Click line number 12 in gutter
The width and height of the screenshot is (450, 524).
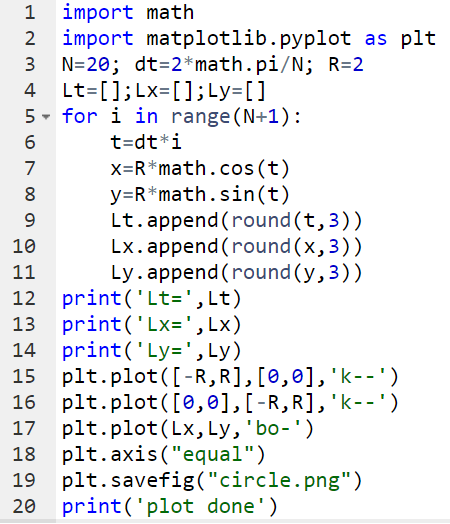(24, 298)
